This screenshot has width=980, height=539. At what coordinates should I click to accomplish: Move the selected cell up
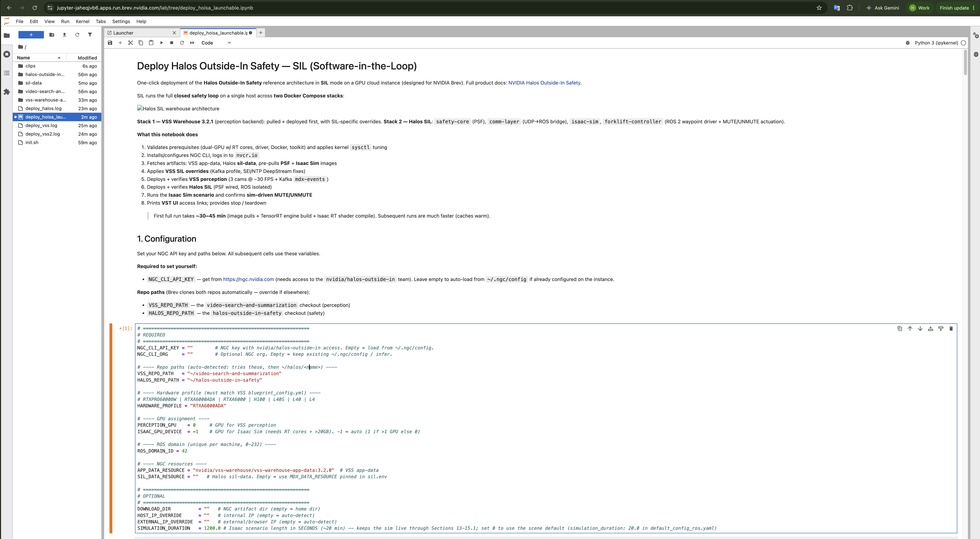[910, 329]
